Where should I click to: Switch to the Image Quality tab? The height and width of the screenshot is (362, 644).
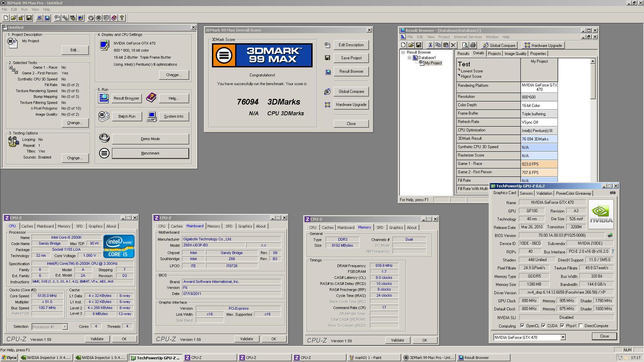(x=515, y=54)
